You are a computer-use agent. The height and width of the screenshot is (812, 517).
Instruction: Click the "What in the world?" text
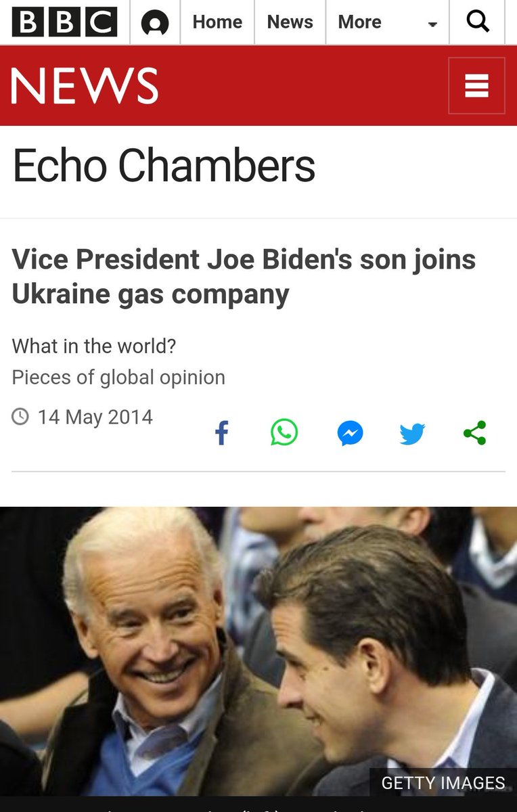click(94, 346)
